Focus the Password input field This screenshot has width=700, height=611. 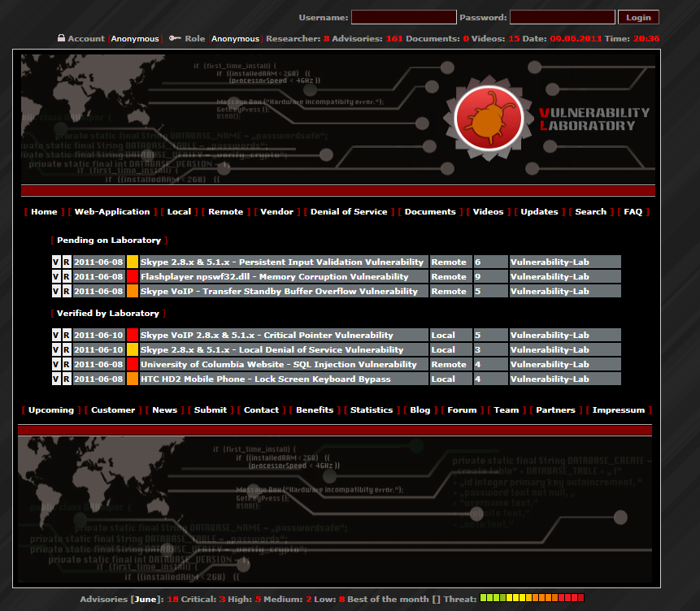point(562,17)
